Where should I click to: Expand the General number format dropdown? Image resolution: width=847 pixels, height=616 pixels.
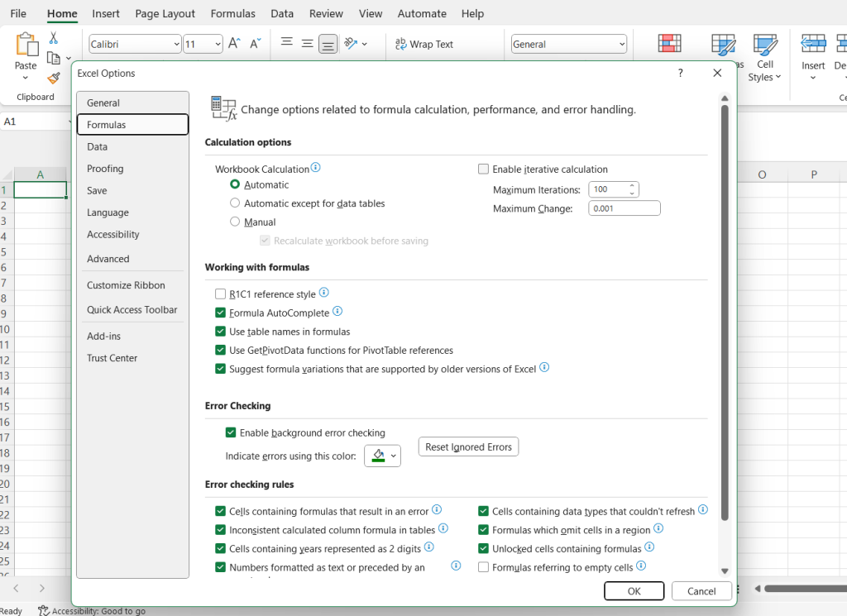621,45
